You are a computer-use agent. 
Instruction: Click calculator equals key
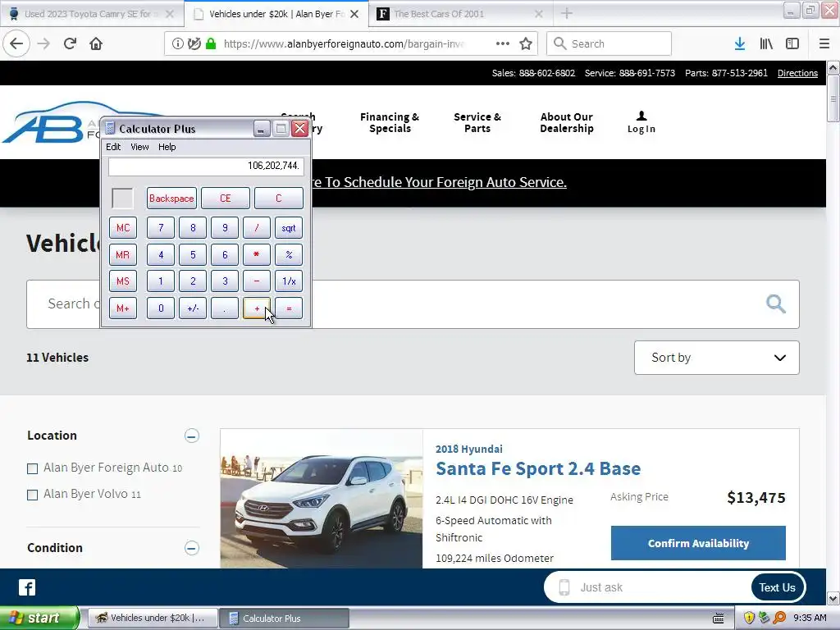[289, 308]
